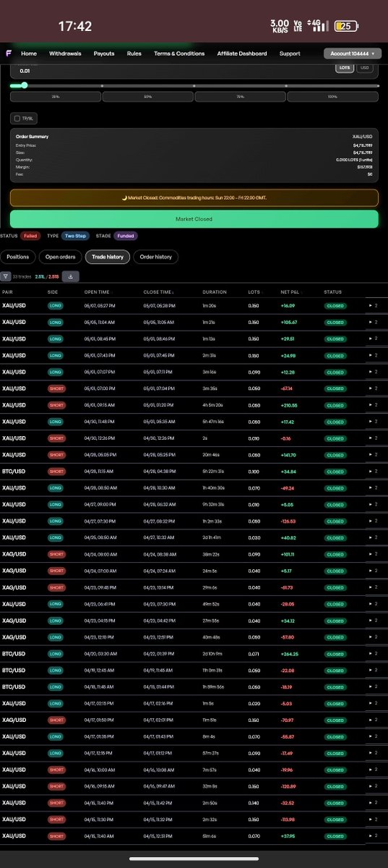Screen dimensions: 388x868
Task: Click the green Market Closed button
Action: 194,218
